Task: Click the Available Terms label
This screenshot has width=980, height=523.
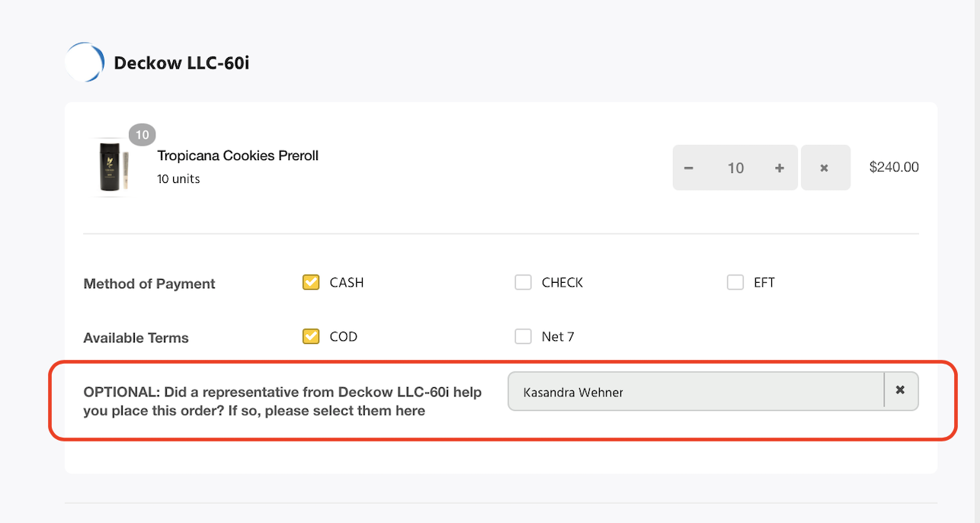Action: [x=136, y=338]
